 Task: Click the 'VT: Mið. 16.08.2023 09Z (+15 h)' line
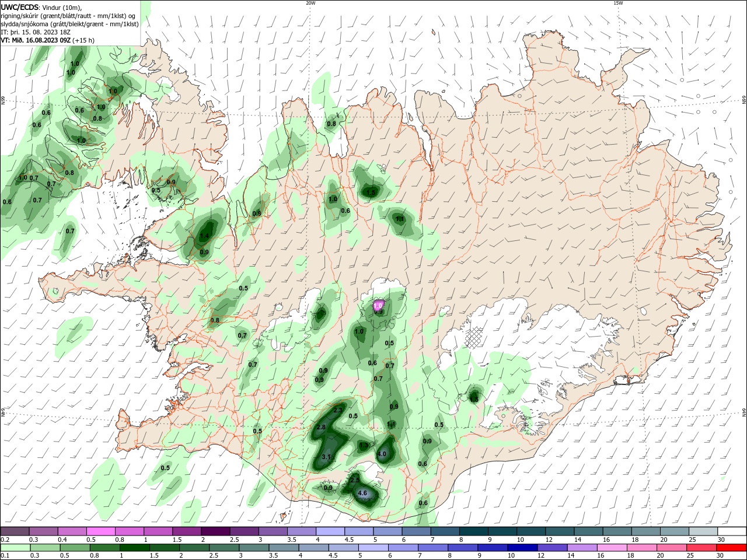click(x=48, y=40)
